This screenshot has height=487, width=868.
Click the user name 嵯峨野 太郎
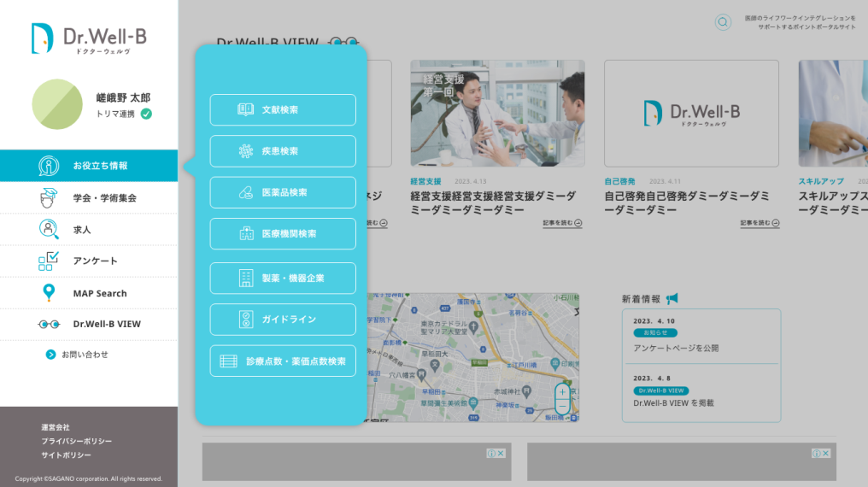tap(123, 98)
